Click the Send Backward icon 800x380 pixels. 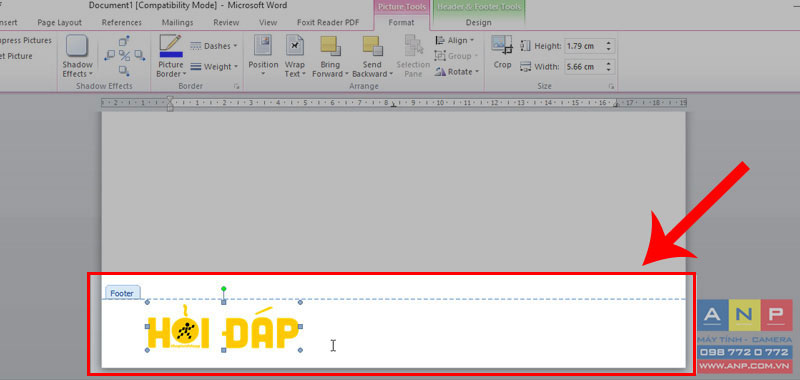[372, 46]
